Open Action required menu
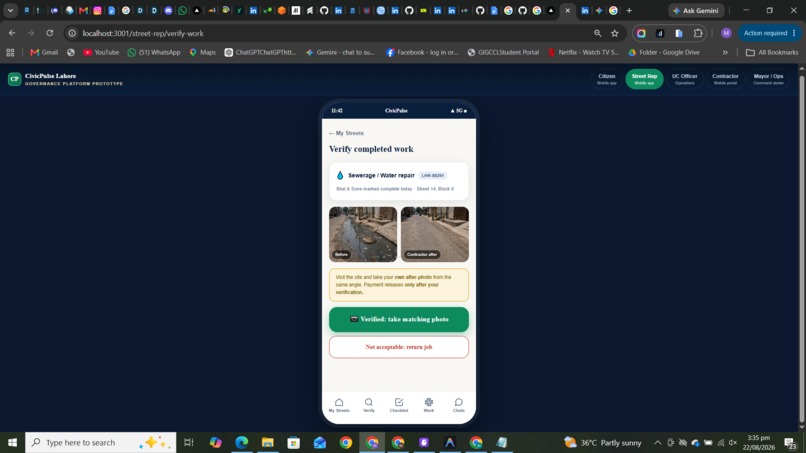 770,33
